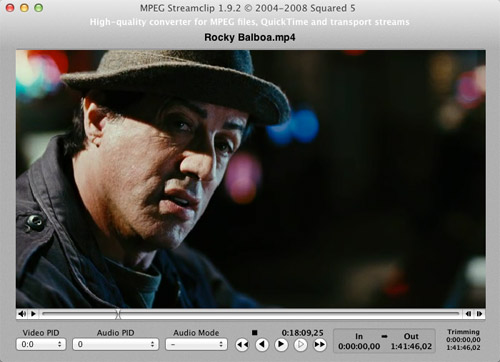Screen dimensions: 500x362
Task: Click the Out timecode 1:41:46,02
Action: tap(411, 347)
